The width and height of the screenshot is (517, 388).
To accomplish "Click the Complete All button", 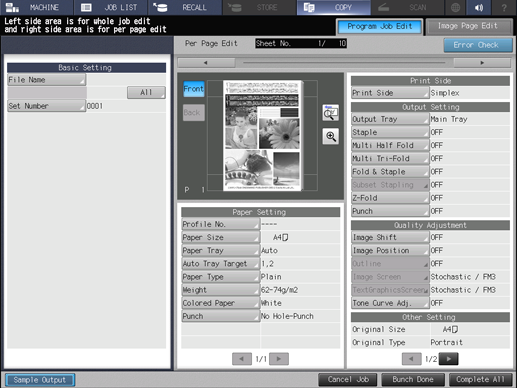I will (480, 379).
